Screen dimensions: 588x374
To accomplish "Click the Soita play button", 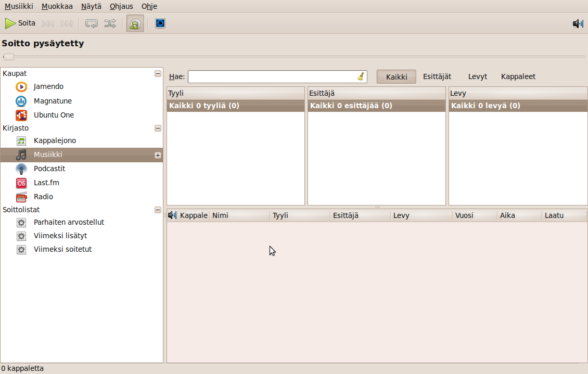I will click(x=20, y=23).
